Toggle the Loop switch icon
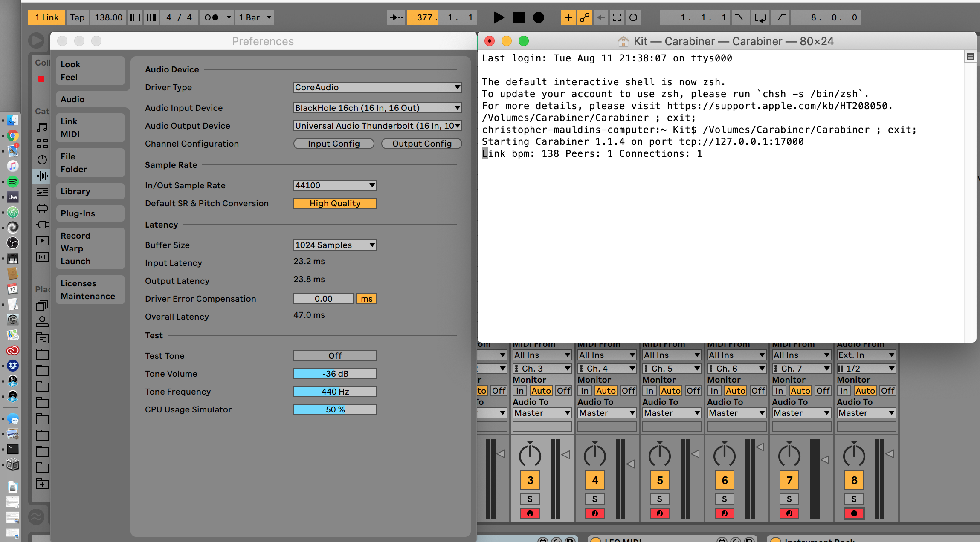The height and width of the screenshot is (542, 980). tap(760, 17)
